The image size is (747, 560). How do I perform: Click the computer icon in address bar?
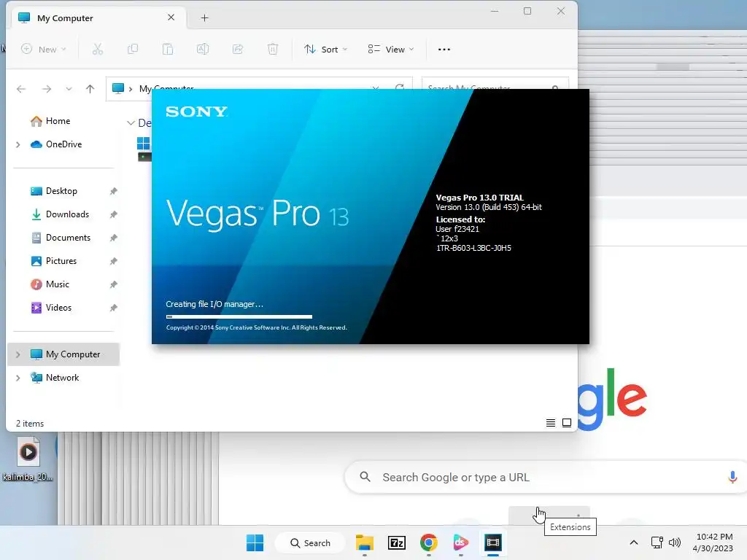click(118, 88)
